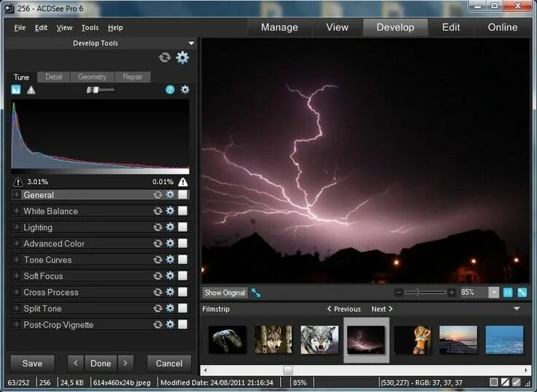Image resolution: width=537 pixels, height=392 pixels.
Task: Reset the White Balance group
Action: [158, 211]
